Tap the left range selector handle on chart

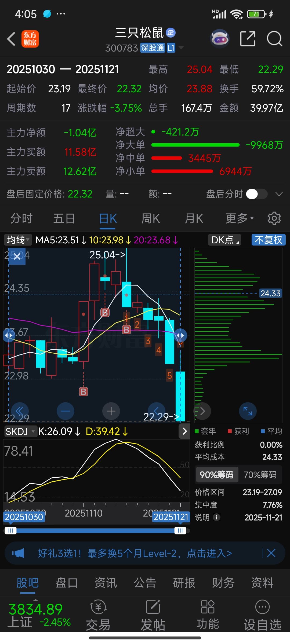[x=9, y=335]
